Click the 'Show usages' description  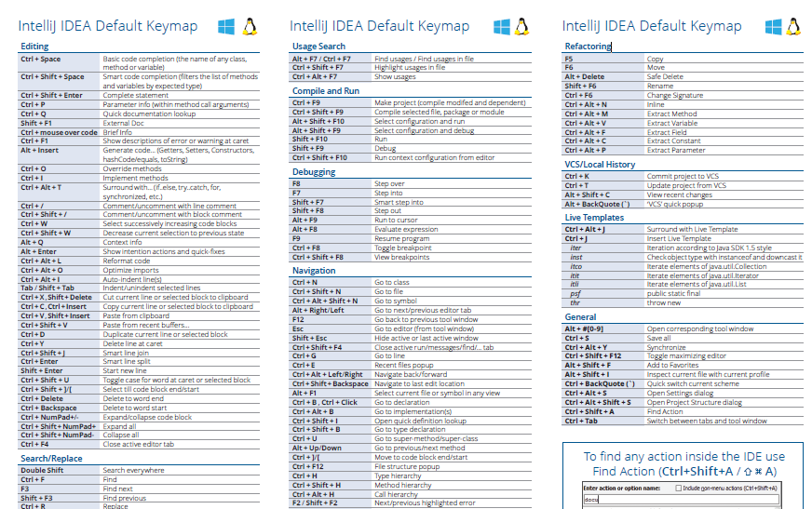[x=395, y=76]
